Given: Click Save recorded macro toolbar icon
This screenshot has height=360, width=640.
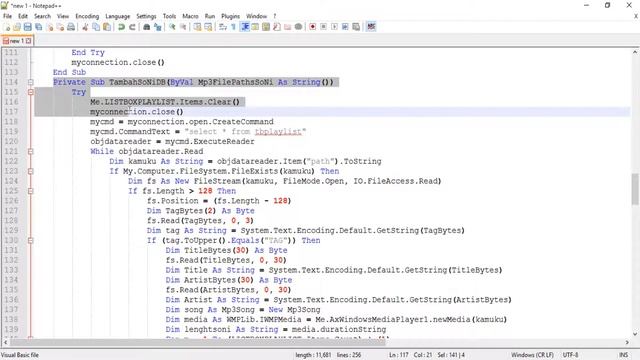Looking at the screenshot, I should click(356, 27).
